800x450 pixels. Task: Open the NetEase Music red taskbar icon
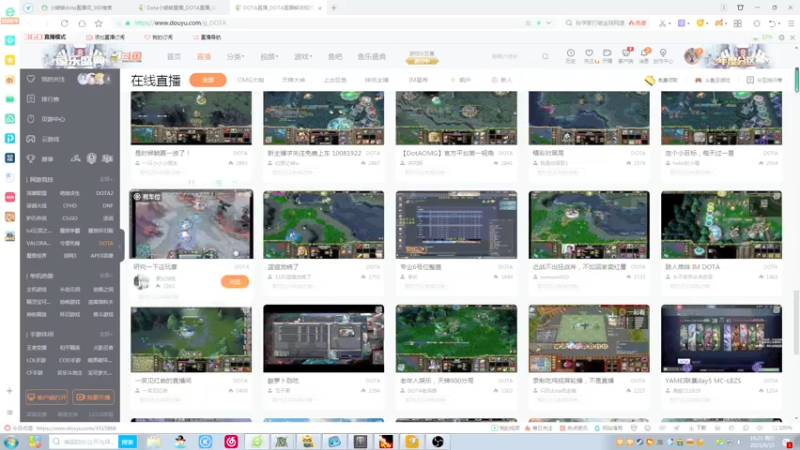tap(231, 441)
